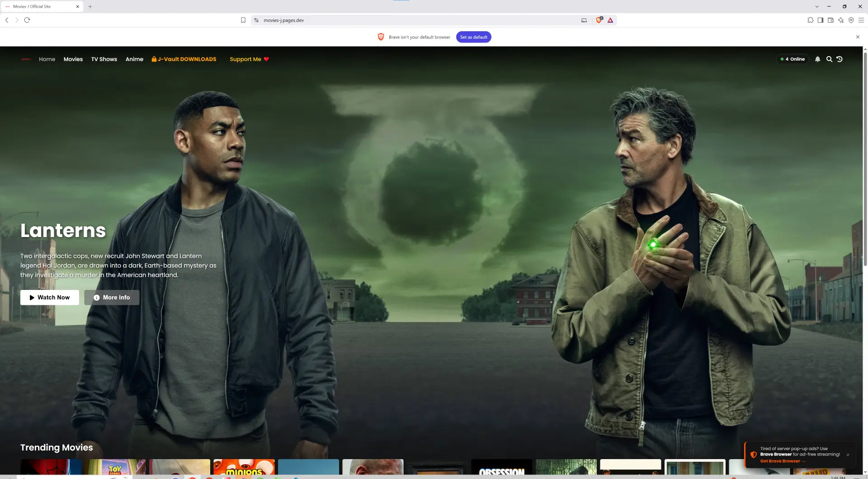This screenshot has height=479, width=868.
Task: Open the site search
Action: pyautogui.click(x=829, y=59)
